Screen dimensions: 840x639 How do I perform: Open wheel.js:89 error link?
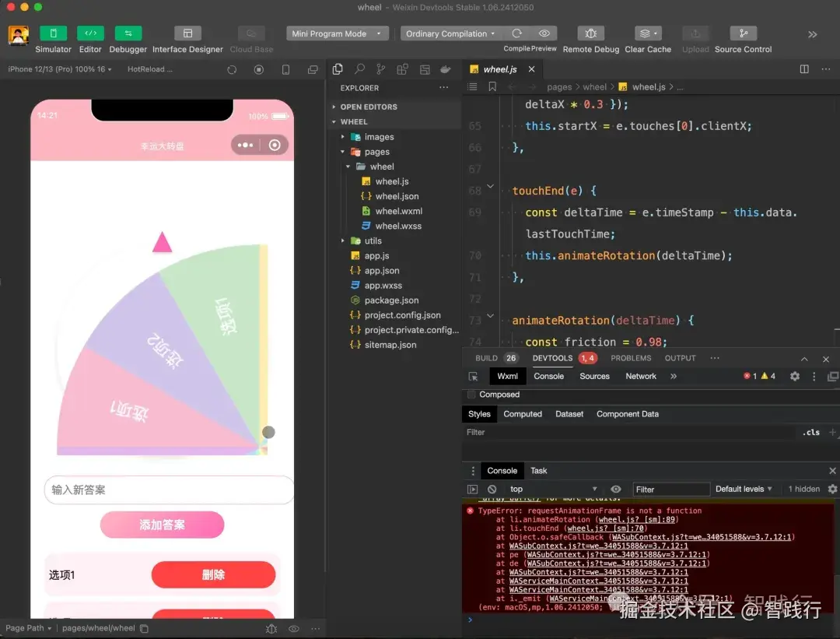coord(637,519)
